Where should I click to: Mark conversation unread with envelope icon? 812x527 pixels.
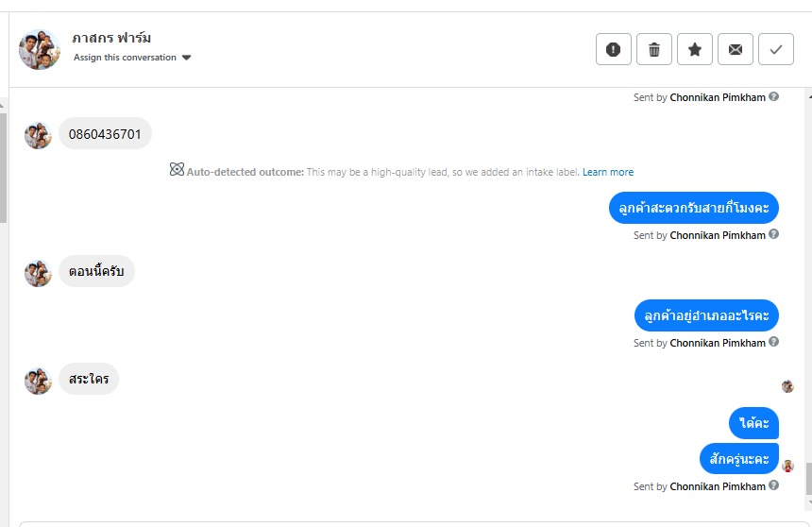[x=736, y=49]
